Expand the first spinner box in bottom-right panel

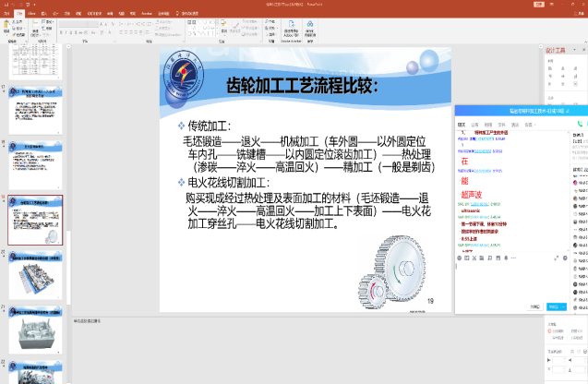566,359
